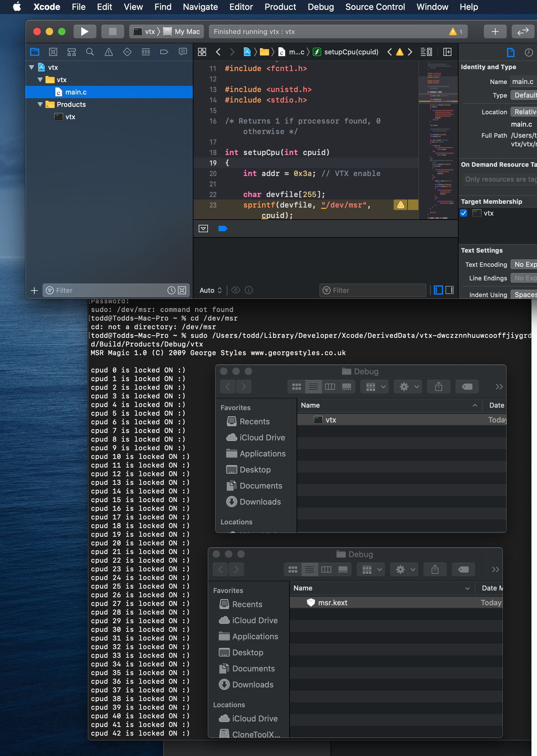The image size is (537, 756).
Task: Go forward in editor history
Action: click(232, 52)
